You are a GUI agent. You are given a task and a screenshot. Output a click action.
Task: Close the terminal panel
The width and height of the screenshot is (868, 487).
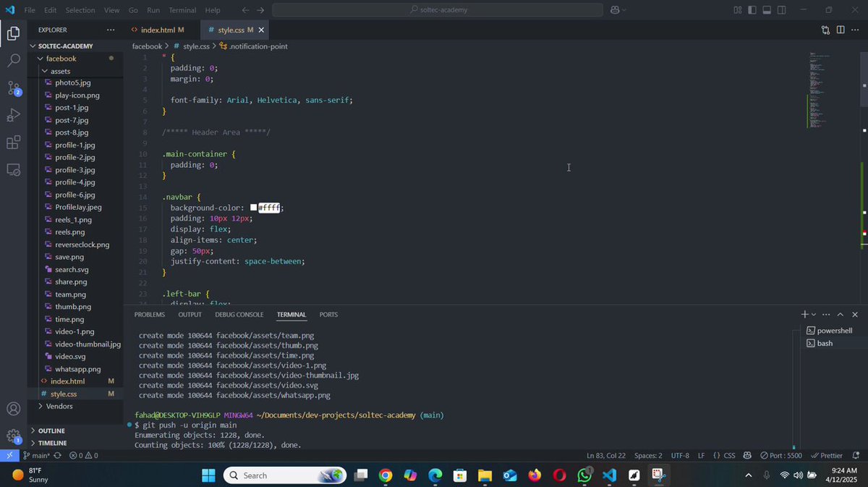click(x=855, y=315)
